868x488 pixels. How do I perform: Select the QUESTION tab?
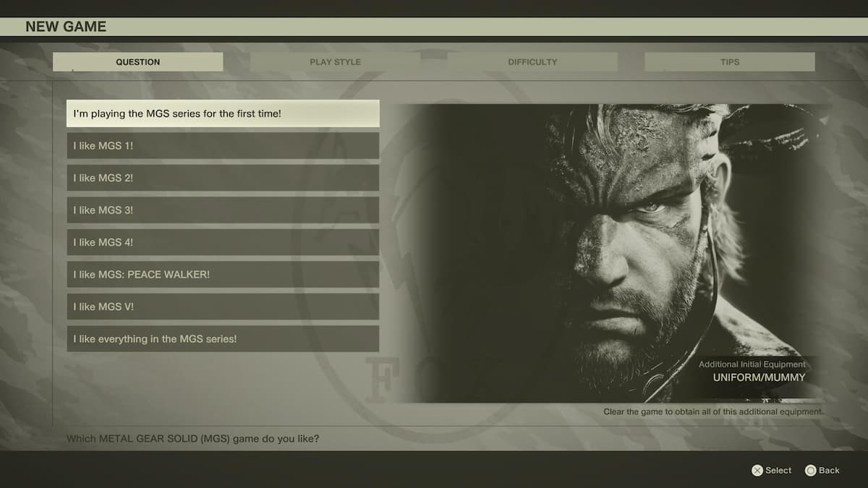click(x=137, y=62)
